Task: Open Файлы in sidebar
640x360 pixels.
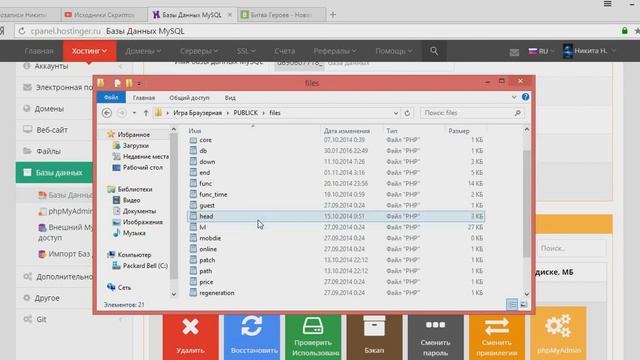Action: (x=48, y=151)
